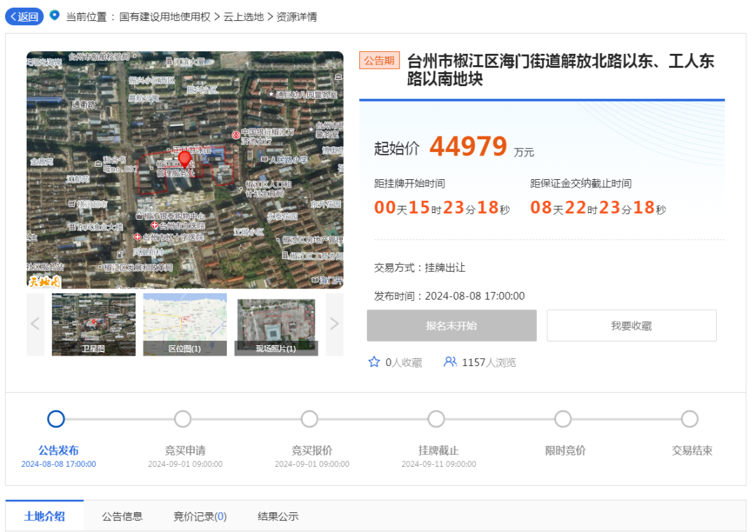This screenshot has height=532, width=756.
Task: Click the 竞买报价 timeline node
Action: point(309,419)
